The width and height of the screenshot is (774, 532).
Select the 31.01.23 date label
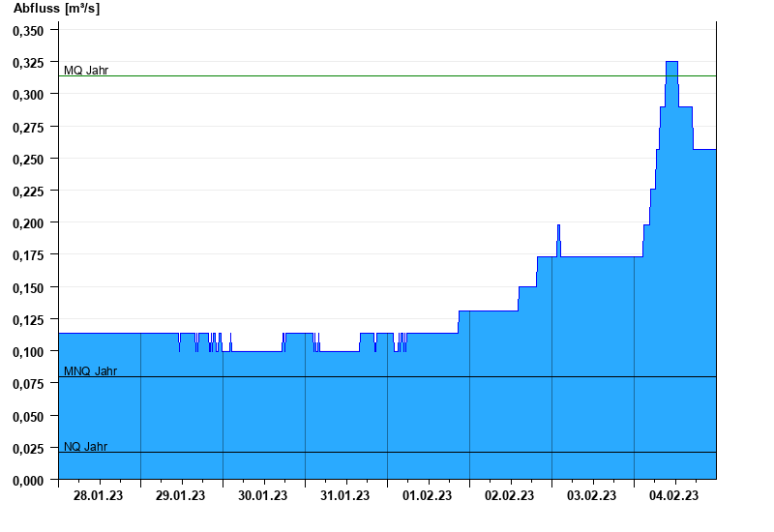point(345,496)
